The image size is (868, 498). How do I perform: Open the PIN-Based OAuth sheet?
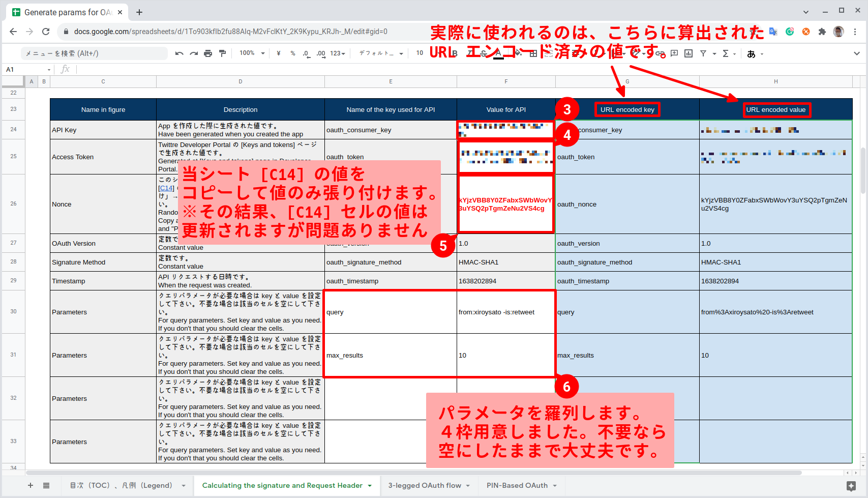pyautogui.click(x=517, y=485)
